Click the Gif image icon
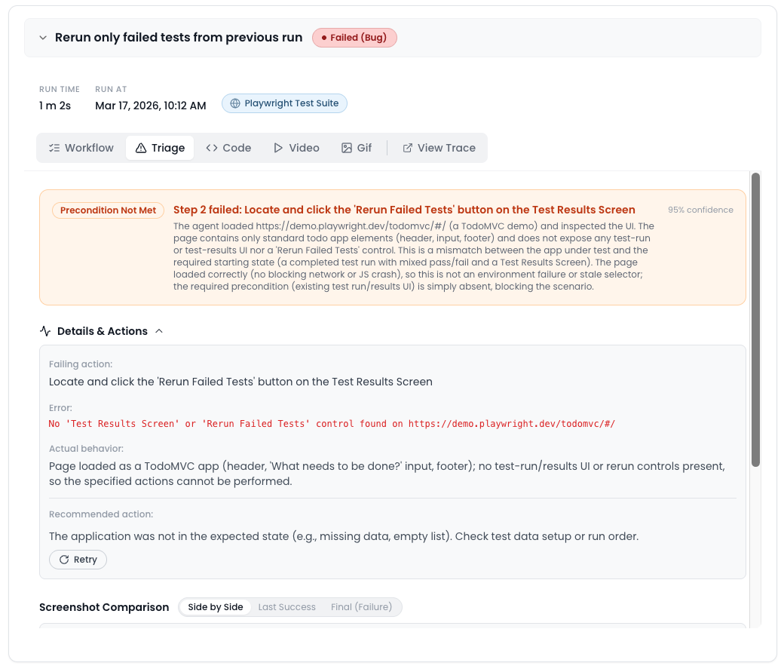The width and height of the screenshot is (784, 672). tap(347, 148)
